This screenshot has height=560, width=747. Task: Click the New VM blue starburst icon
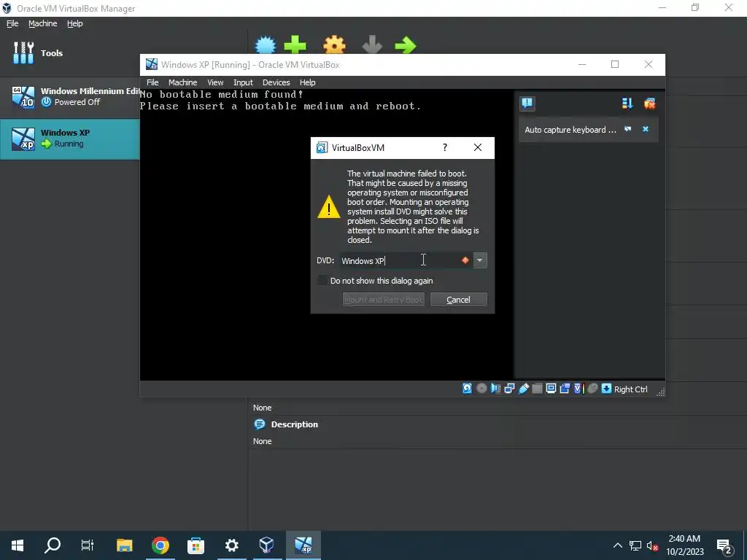tap(266, 45)
